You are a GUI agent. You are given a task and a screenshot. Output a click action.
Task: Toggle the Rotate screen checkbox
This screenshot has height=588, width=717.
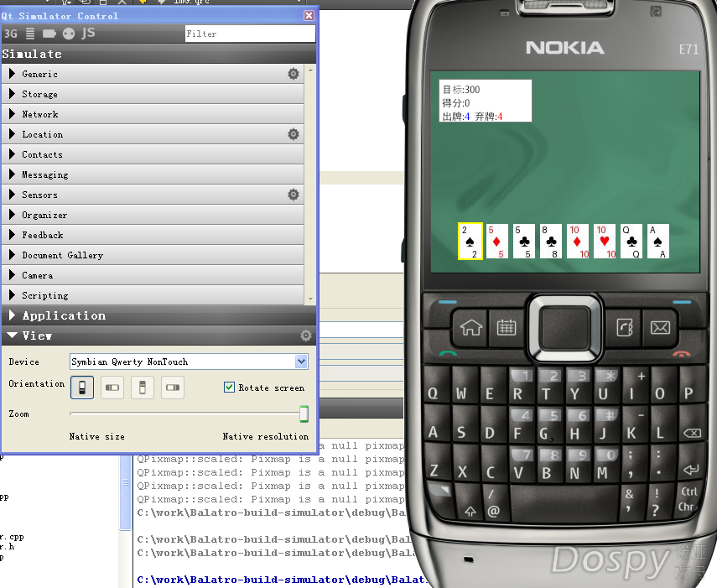point(230,388)
